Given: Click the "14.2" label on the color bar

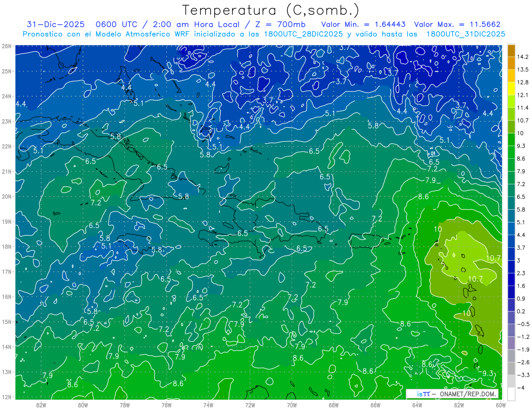Looking at the screenshot, I should (523, 57).
